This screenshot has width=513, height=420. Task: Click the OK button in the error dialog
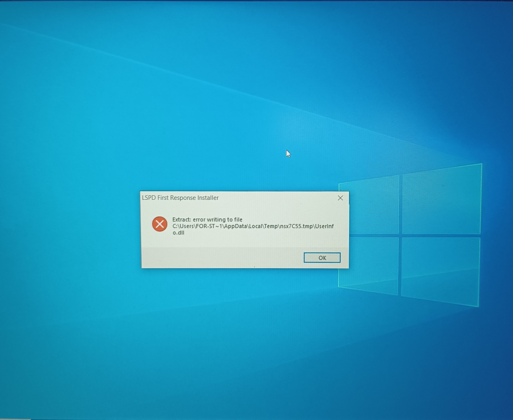click(322, 258)
